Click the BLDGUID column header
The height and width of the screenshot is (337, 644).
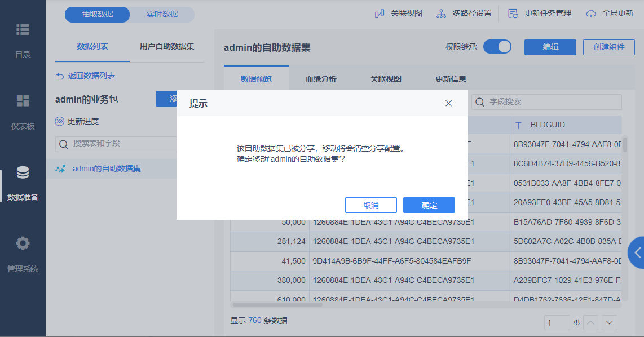pos(566,125)
